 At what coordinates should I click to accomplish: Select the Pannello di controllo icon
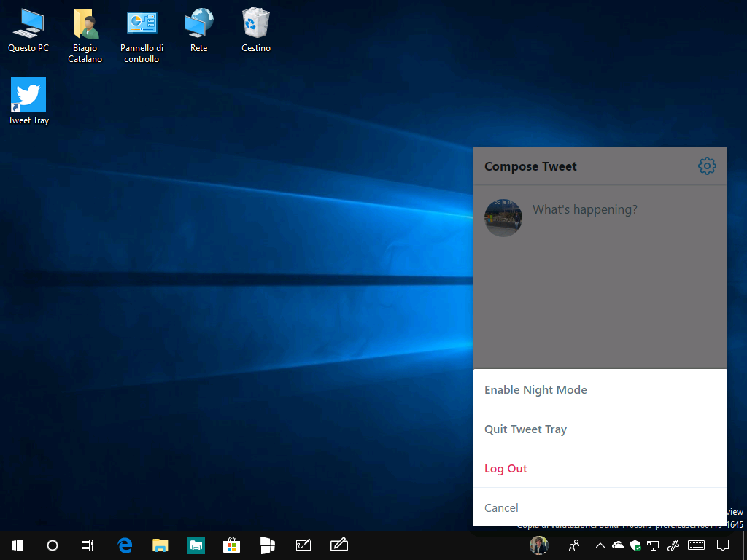click(142, 36)
